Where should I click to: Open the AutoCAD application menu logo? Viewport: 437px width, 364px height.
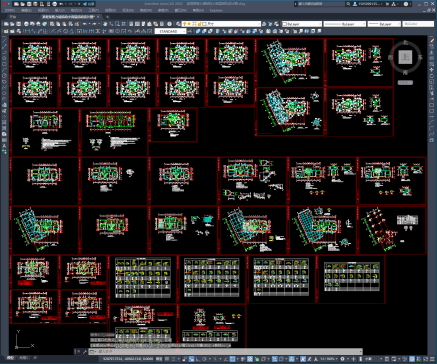click(x=4, y=4)
